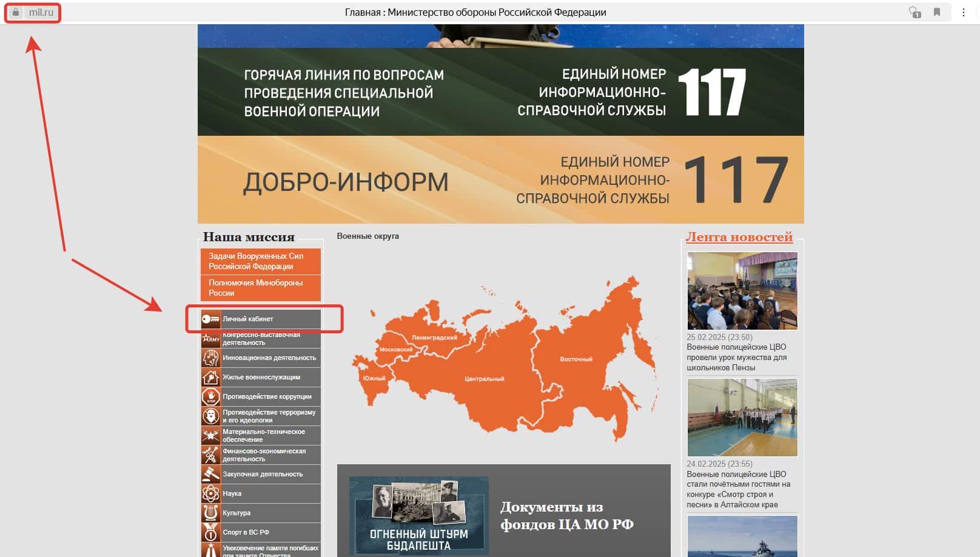Click the bookmark icon in address bar
This screenshot has width=980, height=557.
937,12
